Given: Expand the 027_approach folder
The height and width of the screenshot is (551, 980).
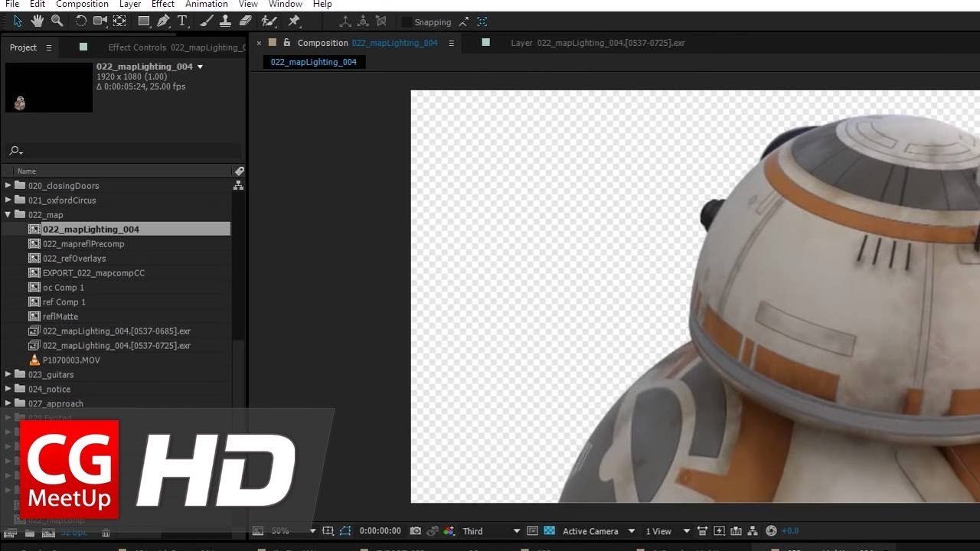Looking at the screenshot, I should 8,403.
